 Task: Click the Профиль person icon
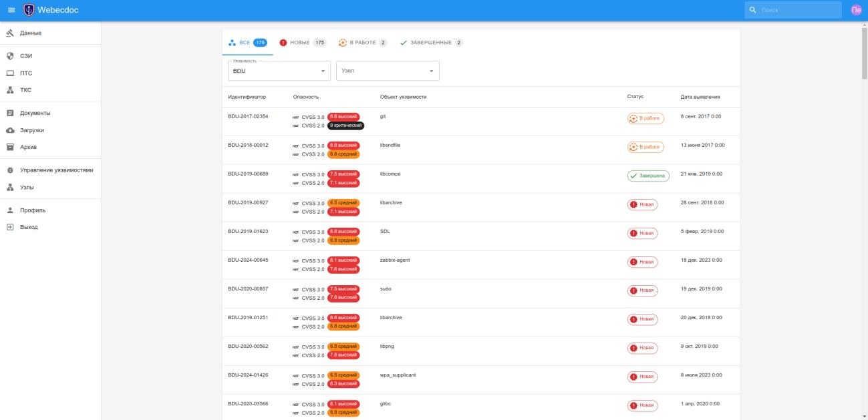click(x=10, y=210)
